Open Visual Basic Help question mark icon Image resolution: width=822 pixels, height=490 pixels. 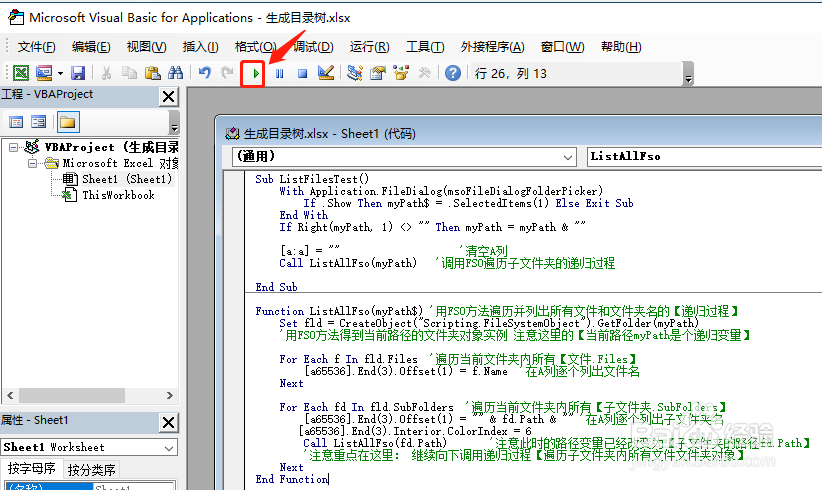pos(452,73)
